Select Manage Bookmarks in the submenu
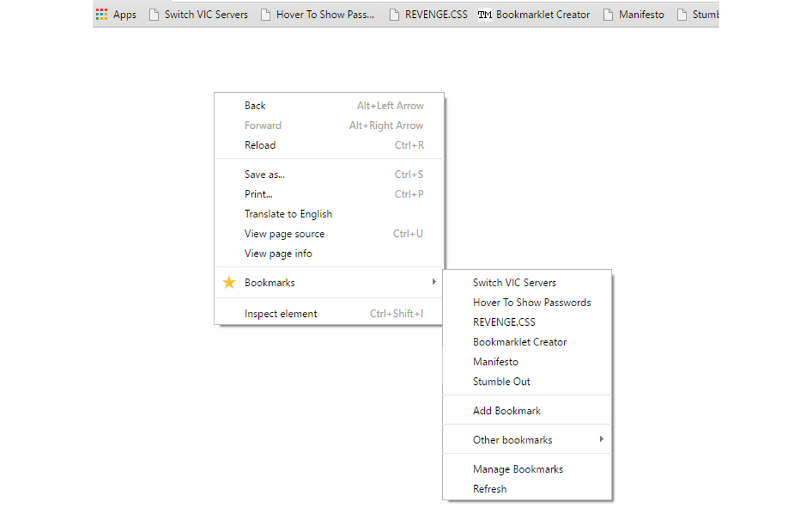 pos(527,469)
